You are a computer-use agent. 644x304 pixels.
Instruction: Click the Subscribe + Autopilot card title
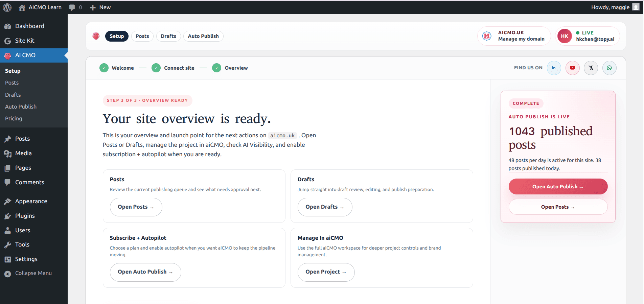coord(138,238)
